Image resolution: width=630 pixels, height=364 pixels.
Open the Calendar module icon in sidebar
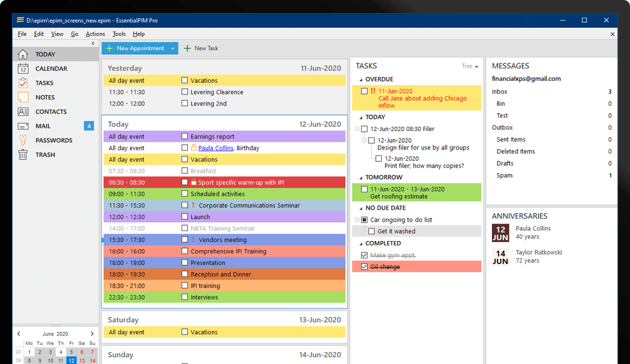[x=23, y=68]
